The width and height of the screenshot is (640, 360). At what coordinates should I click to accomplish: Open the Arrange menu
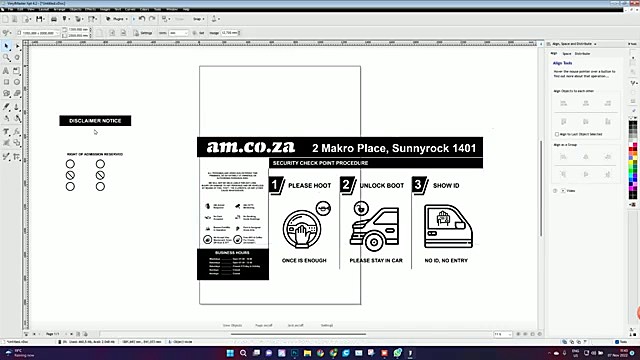59,9
